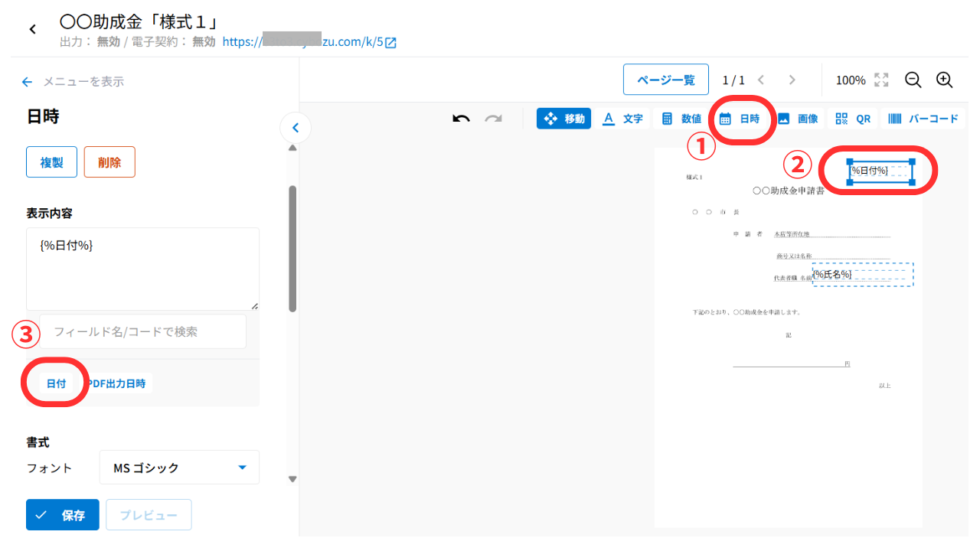Image resolution: width=980 pixels, height=551 pixels.
Task: Select the 移動 move tool
Action: [x=563, y=119]
